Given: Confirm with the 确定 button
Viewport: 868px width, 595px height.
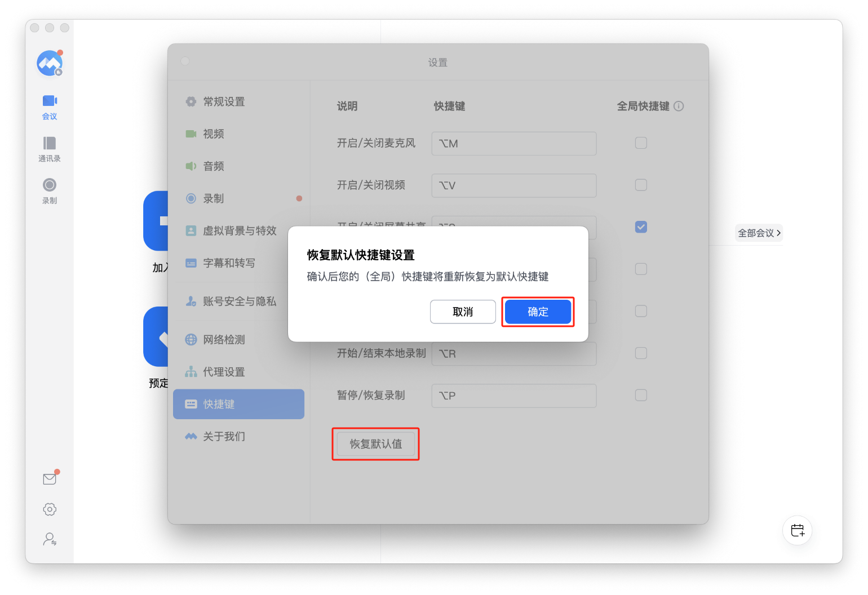Looking at the screenshot, I should click(538, 312).
